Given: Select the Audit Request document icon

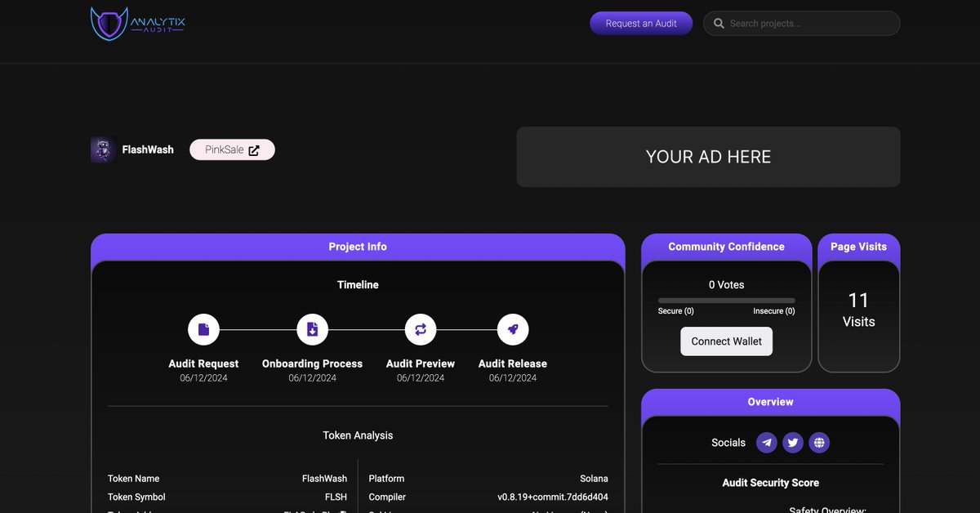Looking at the screenshot, I should (203, 329).
